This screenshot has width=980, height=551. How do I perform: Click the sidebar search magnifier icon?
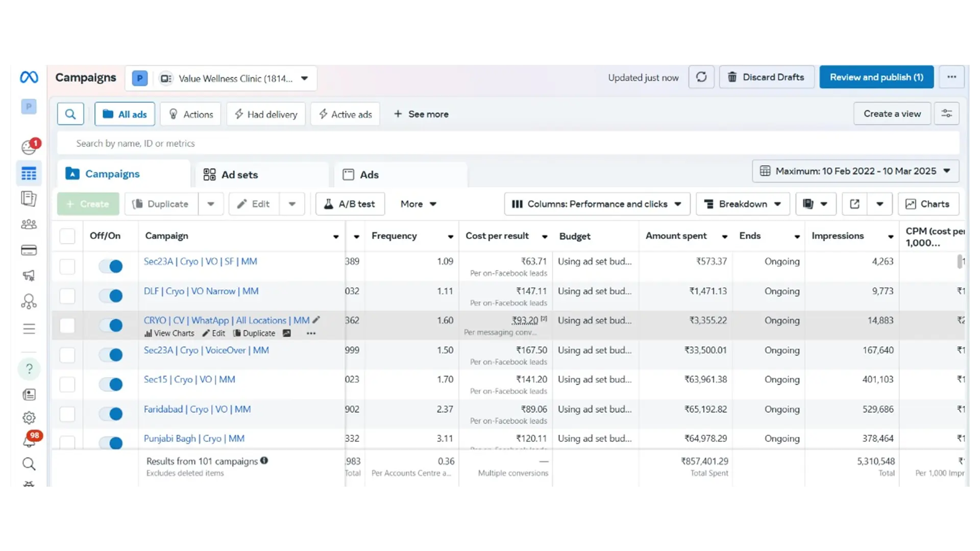tap(29, 464)
